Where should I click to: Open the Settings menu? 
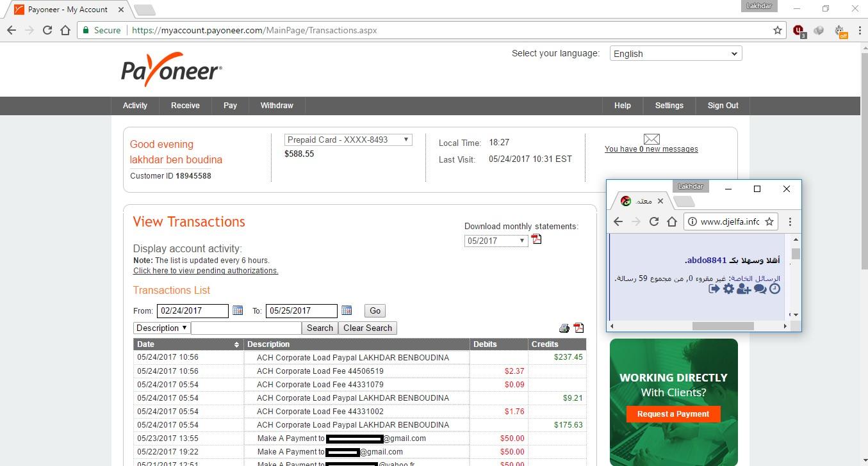(669, 106)
